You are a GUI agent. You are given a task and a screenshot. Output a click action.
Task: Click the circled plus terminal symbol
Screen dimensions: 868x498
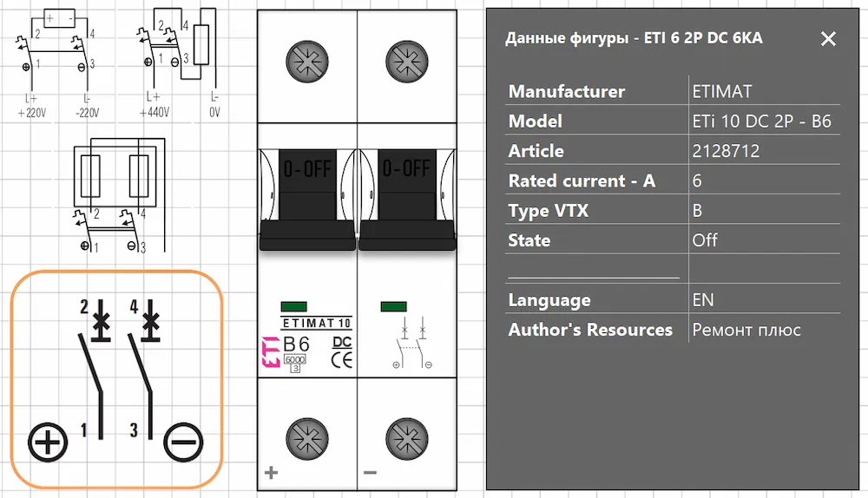48,442
